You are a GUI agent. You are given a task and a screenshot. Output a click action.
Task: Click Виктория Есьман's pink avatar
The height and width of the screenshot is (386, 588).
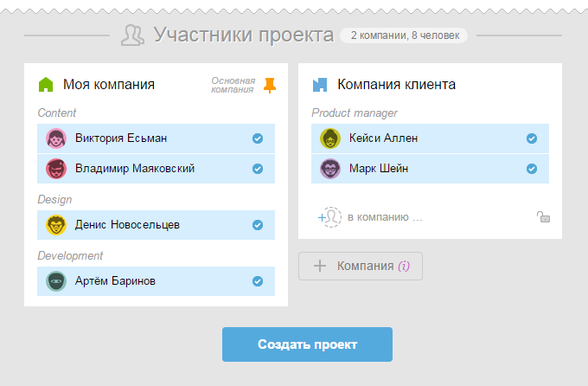56,138
